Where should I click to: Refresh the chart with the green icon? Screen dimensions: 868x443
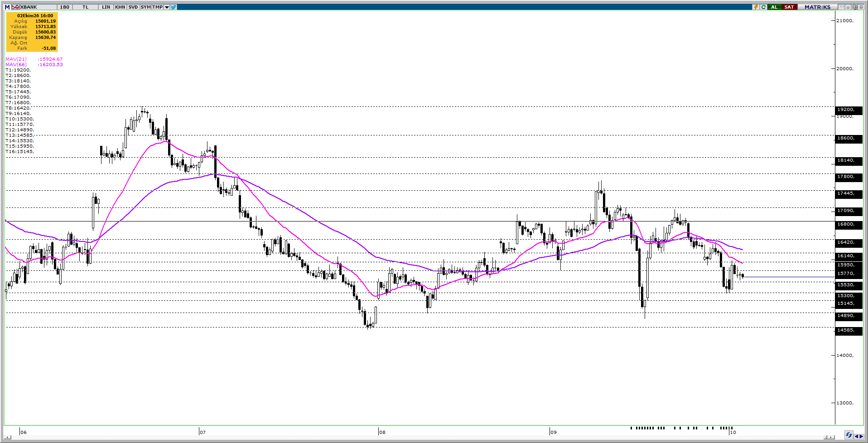coord(763,7)
